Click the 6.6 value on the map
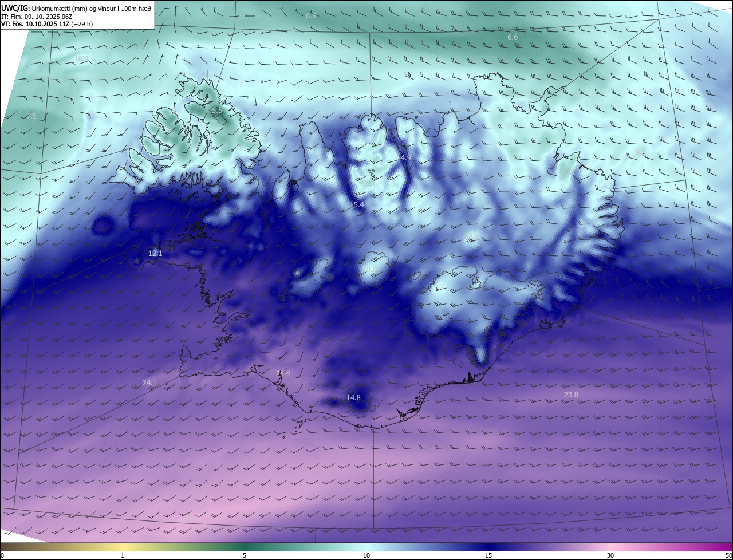Screen dimensions: 733x560 point(513,37)
